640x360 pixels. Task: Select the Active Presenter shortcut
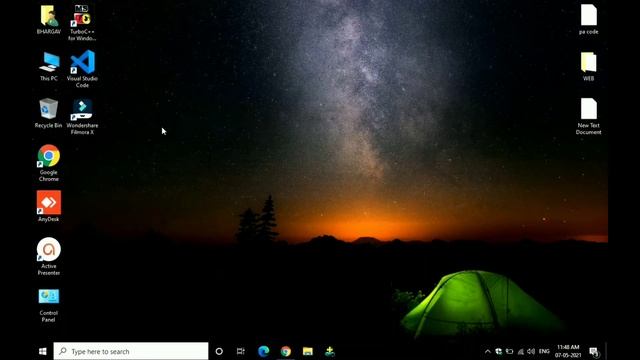[x=49, y=257]
